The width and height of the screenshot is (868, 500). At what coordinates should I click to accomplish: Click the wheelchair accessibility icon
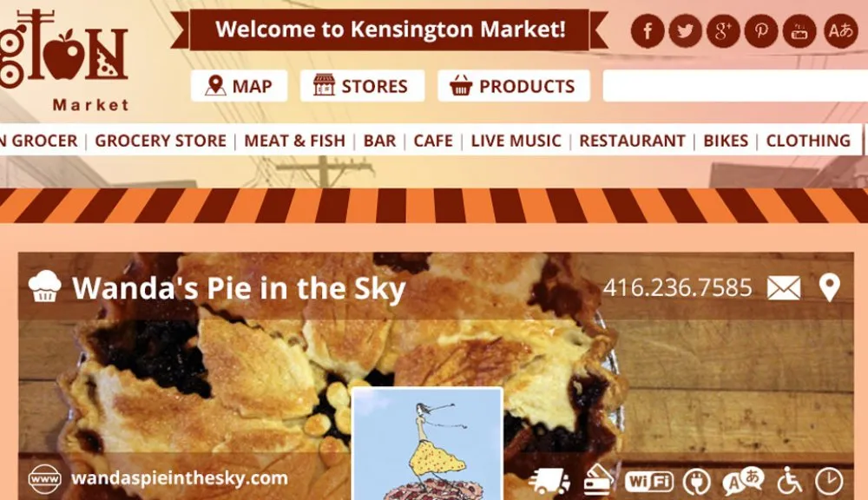789,480
